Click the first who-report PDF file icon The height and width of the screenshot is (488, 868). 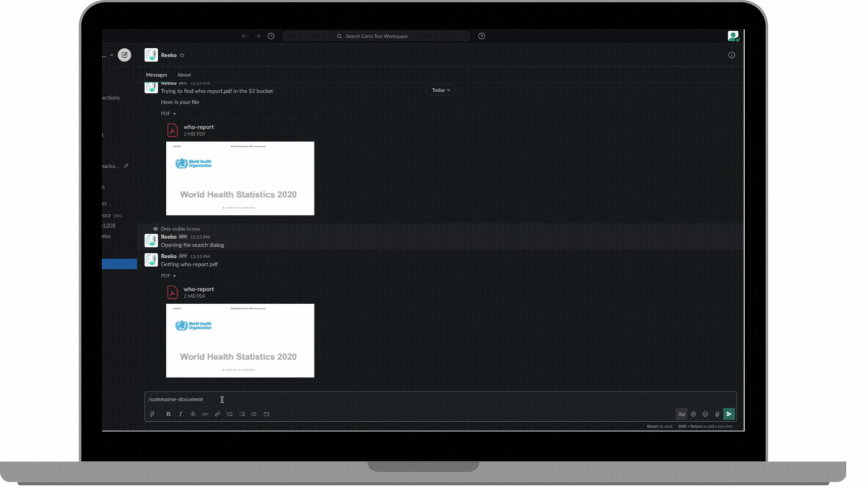tap(172, 130)
